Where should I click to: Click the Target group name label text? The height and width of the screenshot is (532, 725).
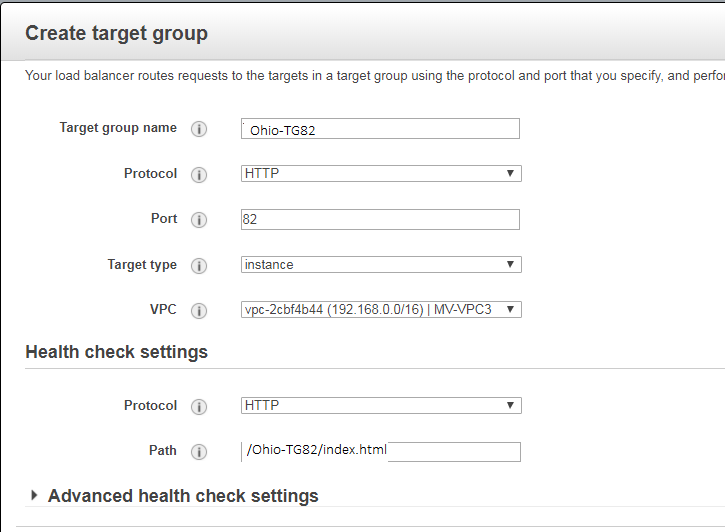118,128
